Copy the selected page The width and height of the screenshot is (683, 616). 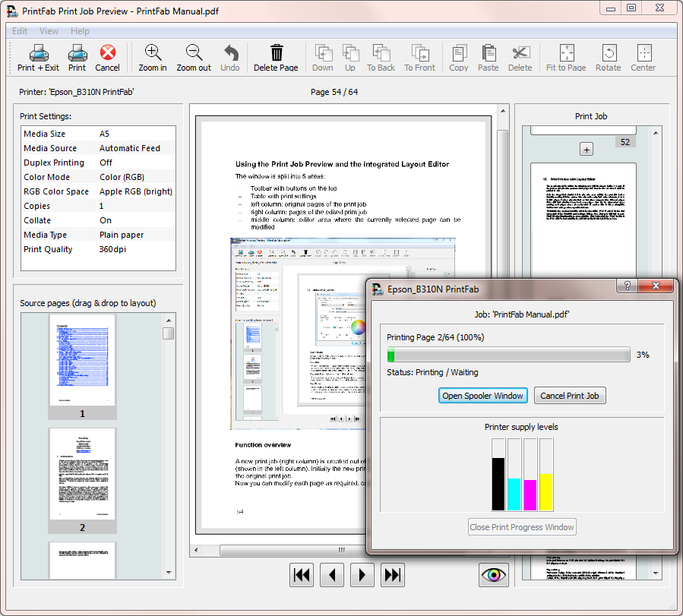[458, 57]
